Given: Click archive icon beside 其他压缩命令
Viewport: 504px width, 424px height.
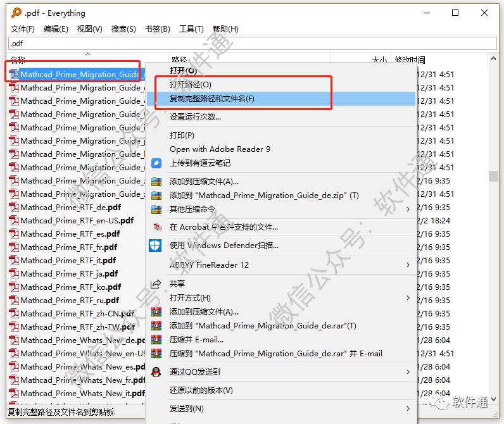Looking at the screenshot, I should (x=156, y=209).
